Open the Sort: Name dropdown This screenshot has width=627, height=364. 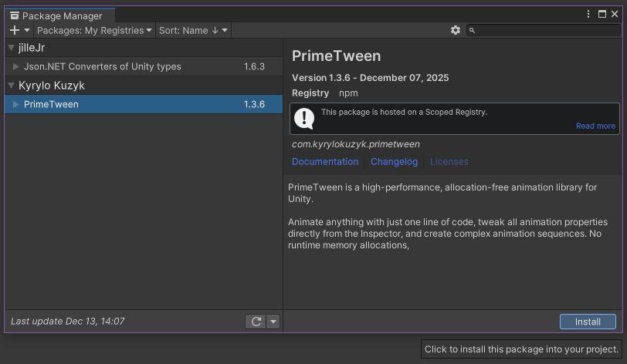(193, 30)
